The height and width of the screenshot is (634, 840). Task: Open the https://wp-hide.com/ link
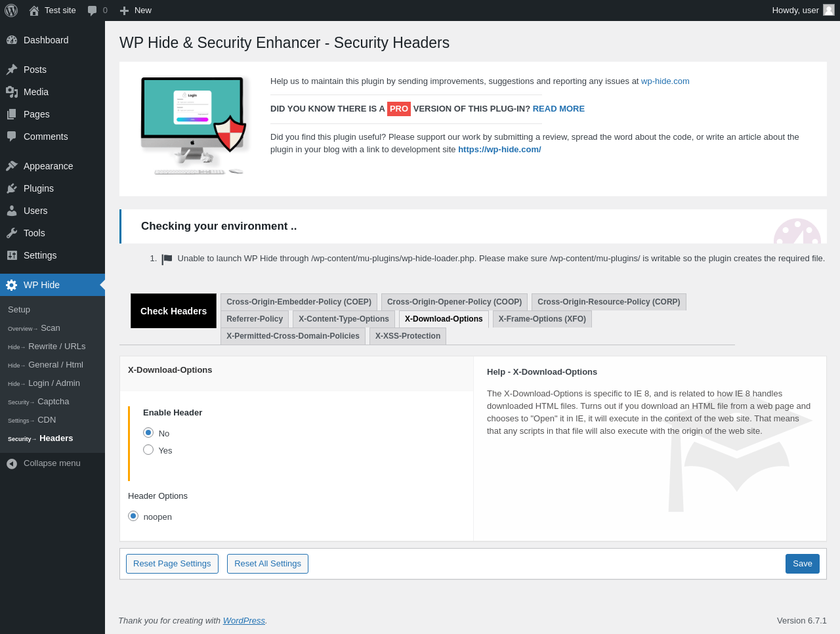coord(499,150)
